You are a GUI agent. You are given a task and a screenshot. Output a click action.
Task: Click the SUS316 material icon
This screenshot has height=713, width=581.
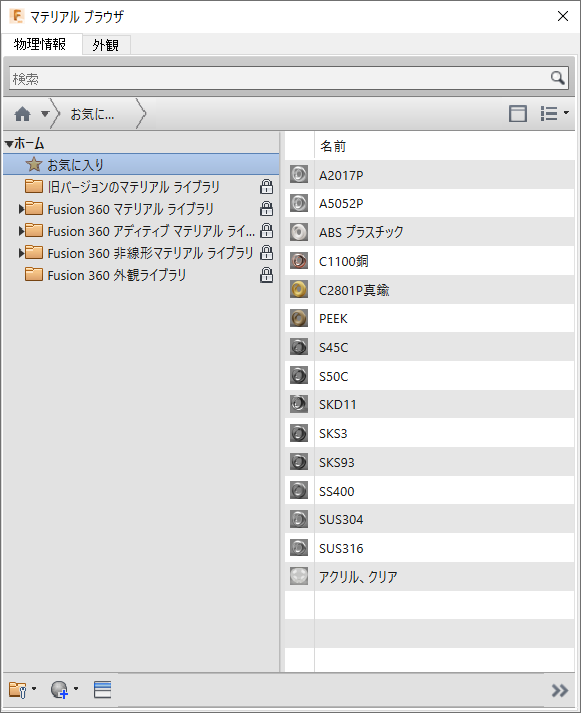coord(299,547)
